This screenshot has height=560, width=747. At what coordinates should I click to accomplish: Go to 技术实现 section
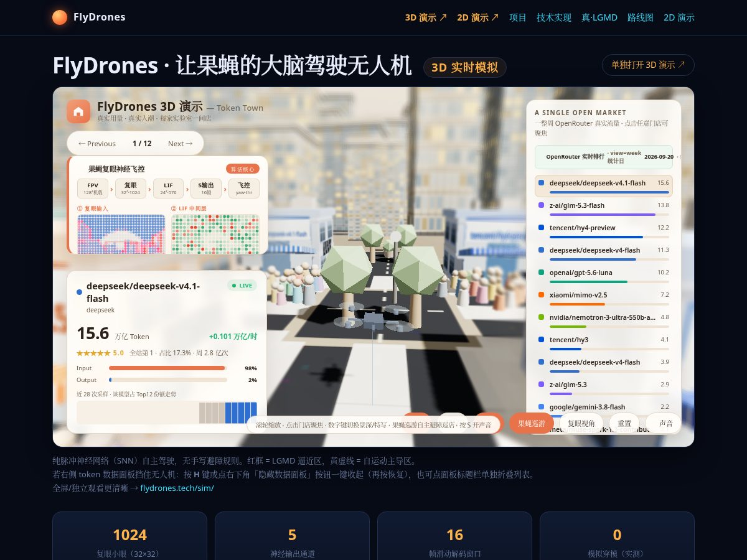[x=554, y=17]
